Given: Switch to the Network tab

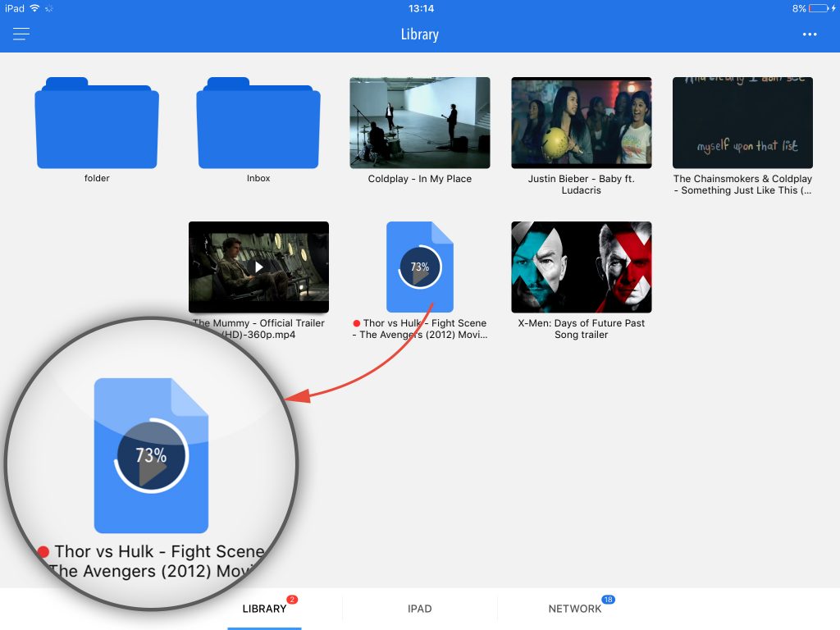Looking at the screenshot, I should 575,609.
